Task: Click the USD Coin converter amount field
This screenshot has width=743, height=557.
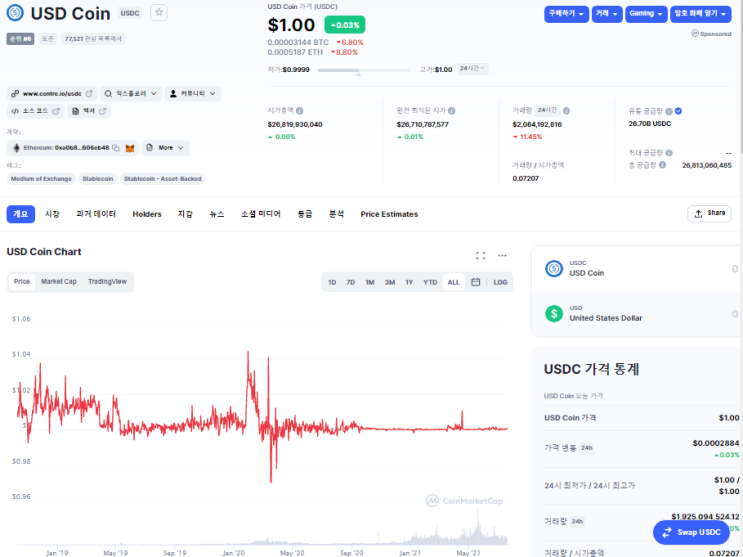Action: tap(735, 269)
